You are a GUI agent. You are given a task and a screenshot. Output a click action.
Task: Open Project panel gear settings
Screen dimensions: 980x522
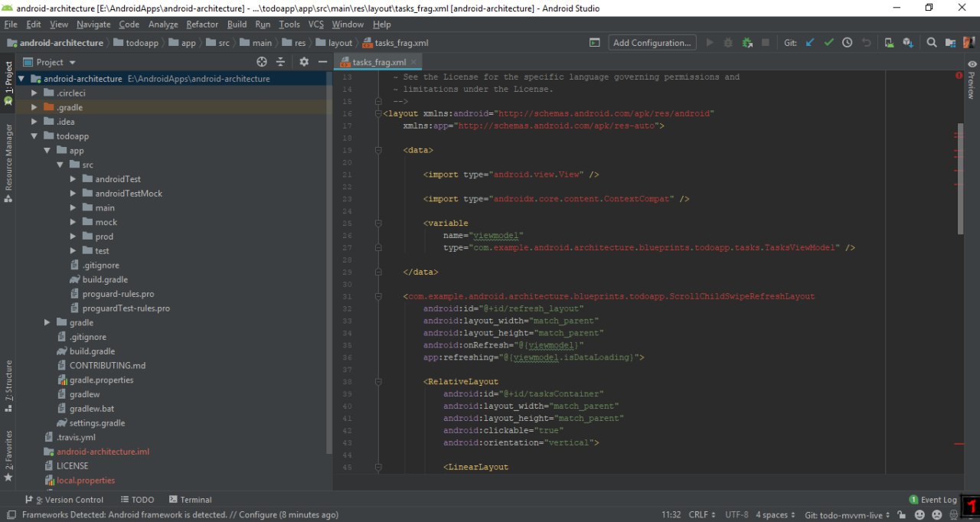(x=304, y=62)
